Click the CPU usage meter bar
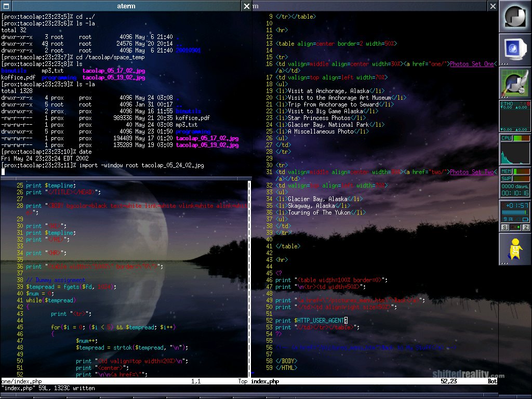This screenshot has height=399, width=532. 522,138
